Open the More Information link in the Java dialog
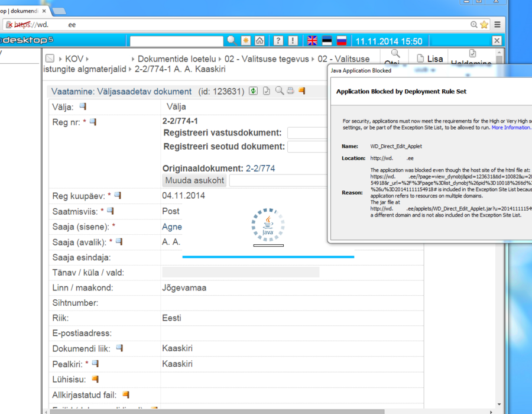 coord(511,128)
